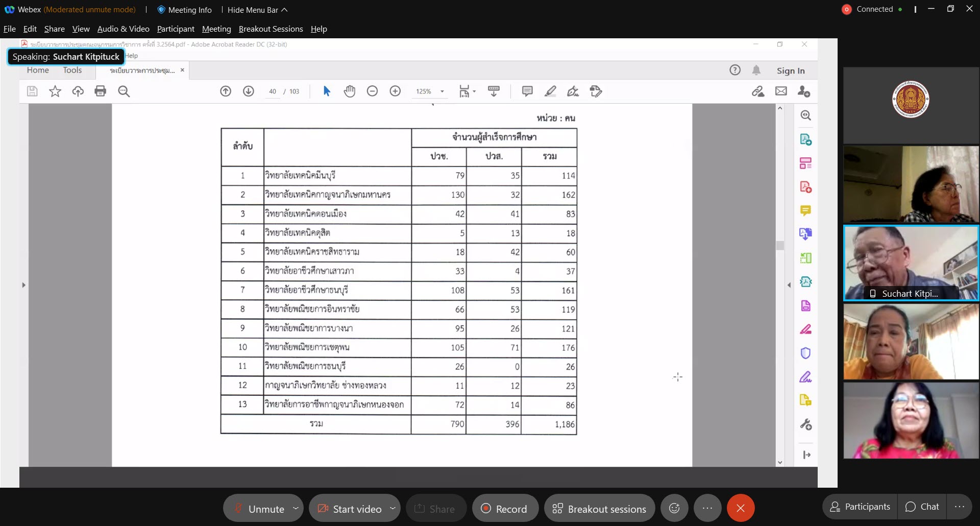
Task: Open the Participants panel
Action: click(x=860, y=507)
